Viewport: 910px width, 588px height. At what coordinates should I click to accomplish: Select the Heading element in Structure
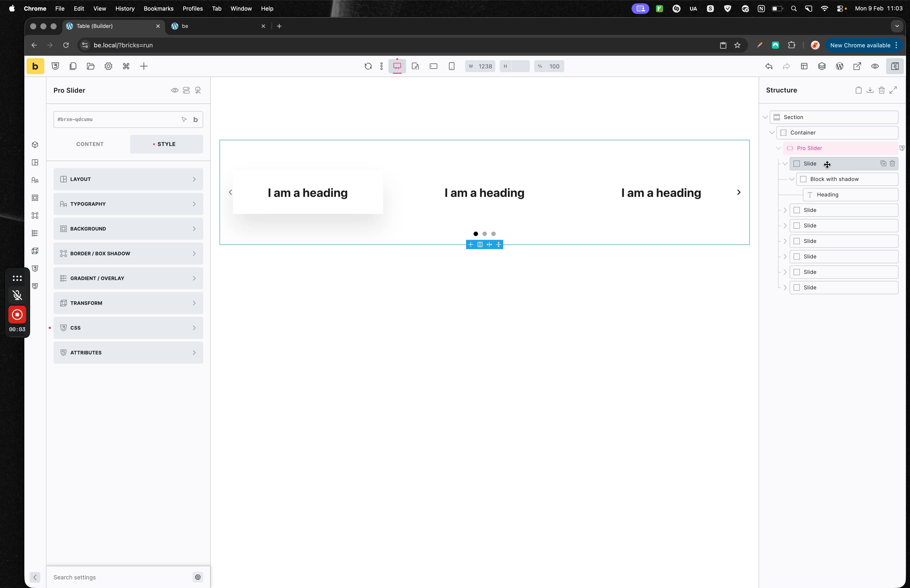point(850,195)
